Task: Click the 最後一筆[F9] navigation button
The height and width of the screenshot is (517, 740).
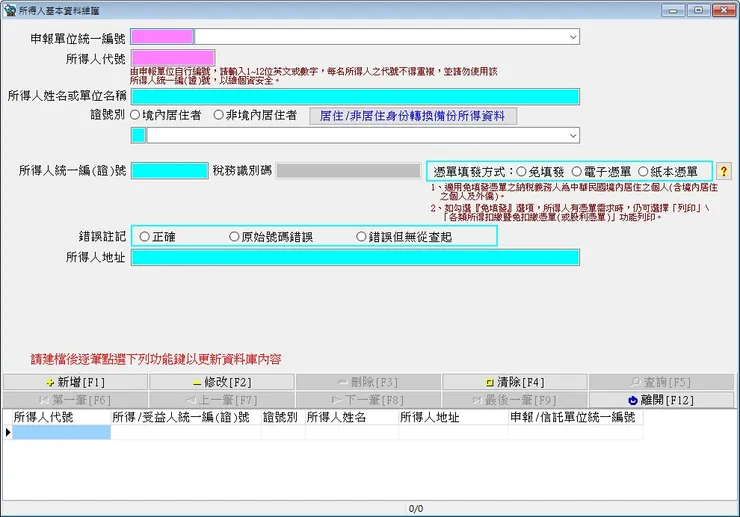Action: [515, 400]
